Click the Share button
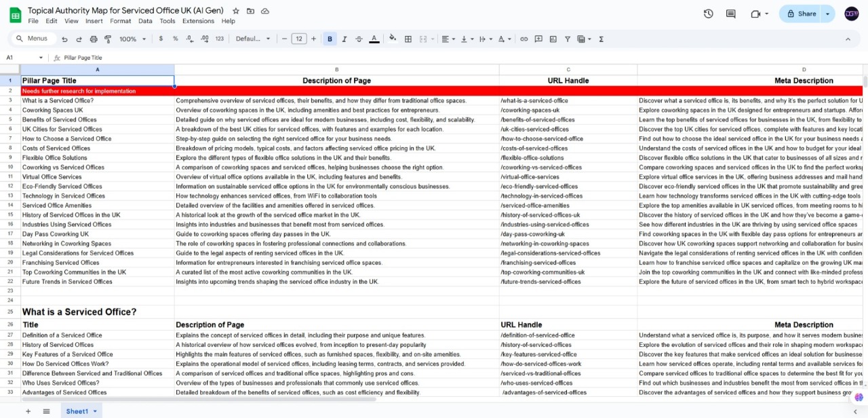 click(x=800, y=14)
